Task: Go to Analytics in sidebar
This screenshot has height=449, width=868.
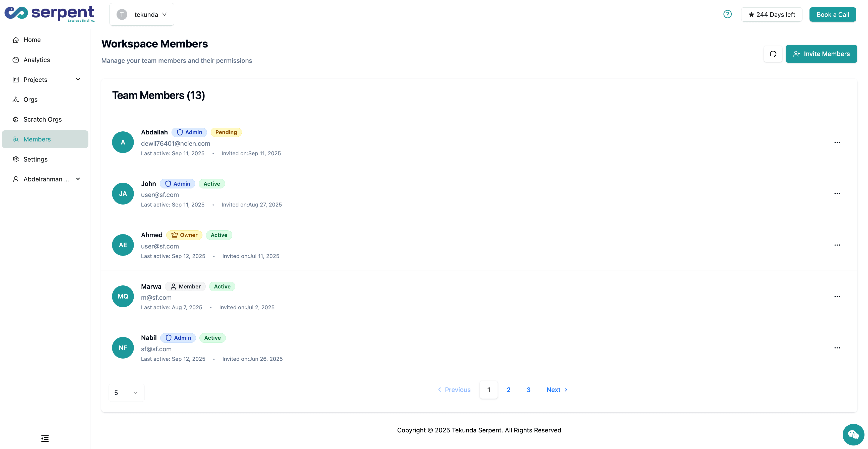Action: [x=36, y=60]
